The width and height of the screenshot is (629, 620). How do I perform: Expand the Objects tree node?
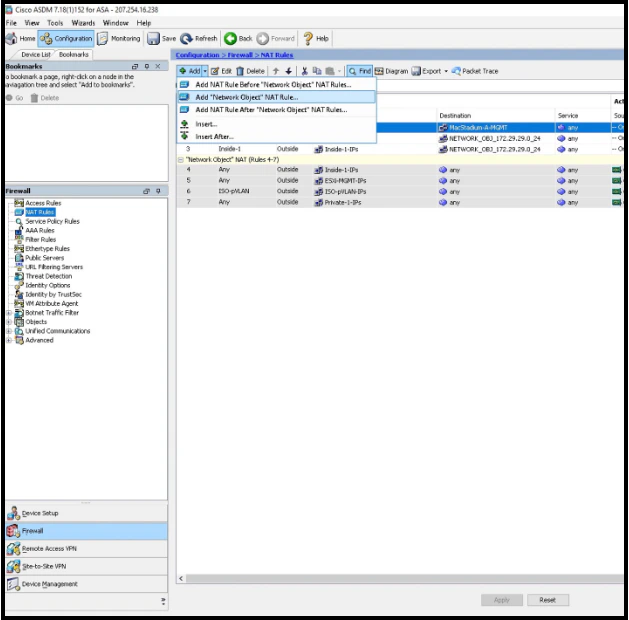pyautogui.click(x=9, y=322)
